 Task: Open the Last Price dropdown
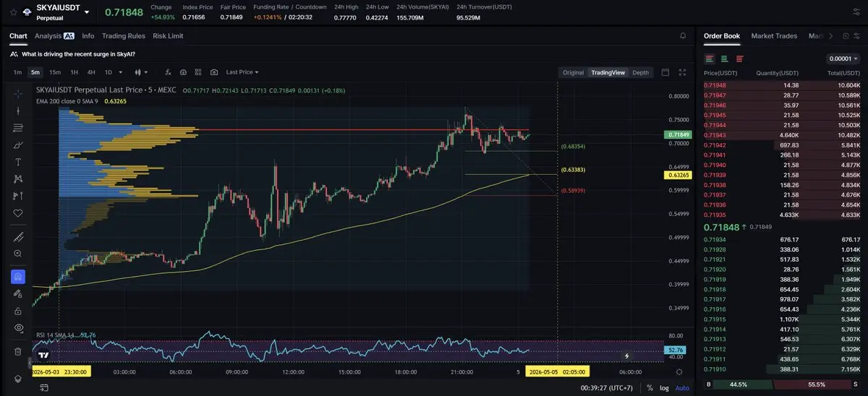pos(242,72)
